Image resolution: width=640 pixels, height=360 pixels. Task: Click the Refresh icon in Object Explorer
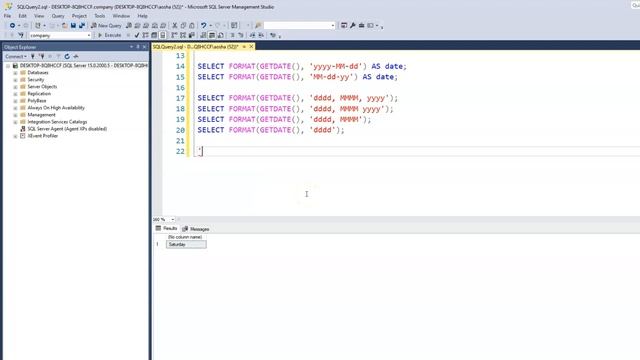(67, 56)
